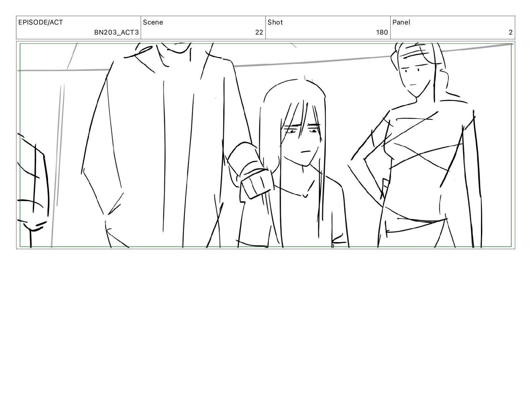Screen dimensions: 532x411
Task: Click the Panel header label
Action: [x=401, y=22]
